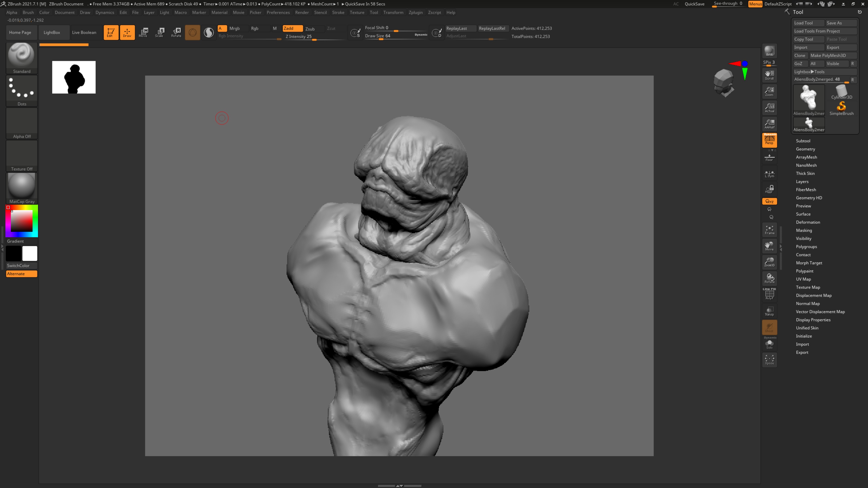The height and width of the screenshot is (488, 868).
Task: Open the Zplugin menu
Action: click(x=415, y=12)
